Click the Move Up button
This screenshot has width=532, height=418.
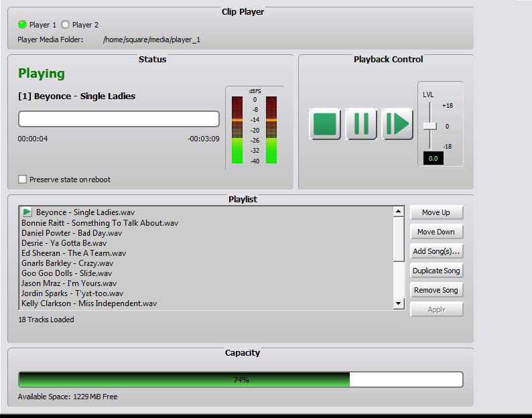436,212
